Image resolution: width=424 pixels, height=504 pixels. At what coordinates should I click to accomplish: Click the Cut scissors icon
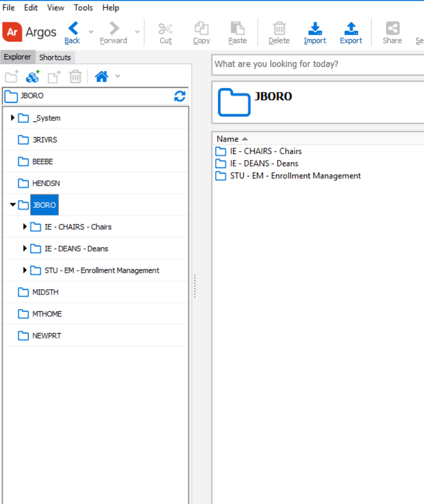tap(165, 29)
